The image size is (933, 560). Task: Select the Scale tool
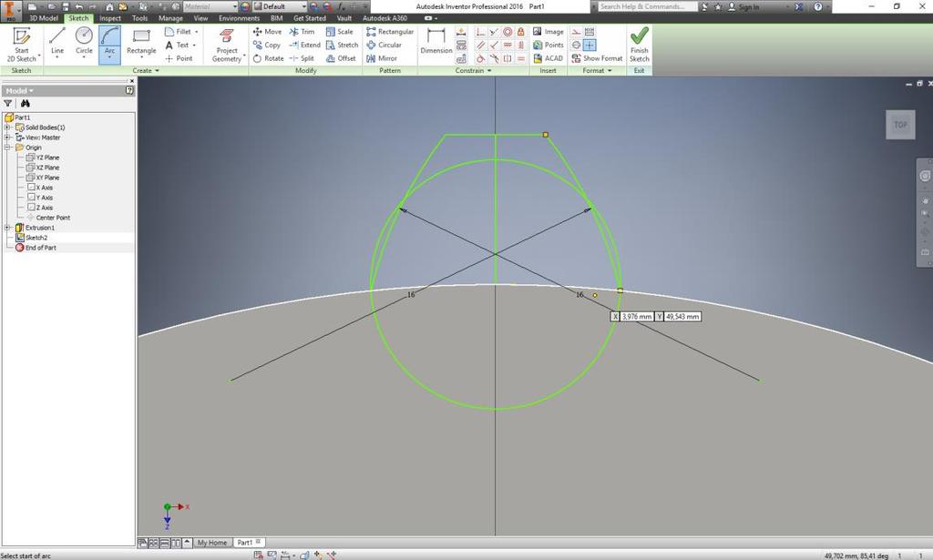339,32
